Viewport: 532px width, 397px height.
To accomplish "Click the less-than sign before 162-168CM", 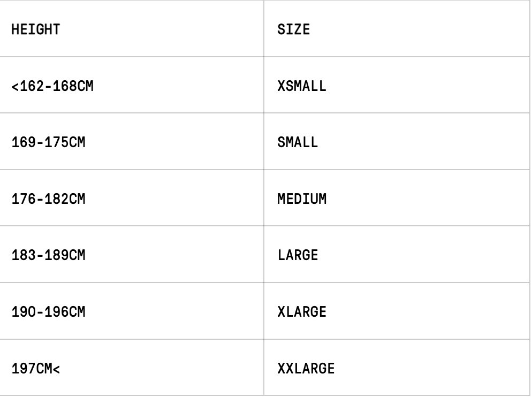I will [15, 86].
